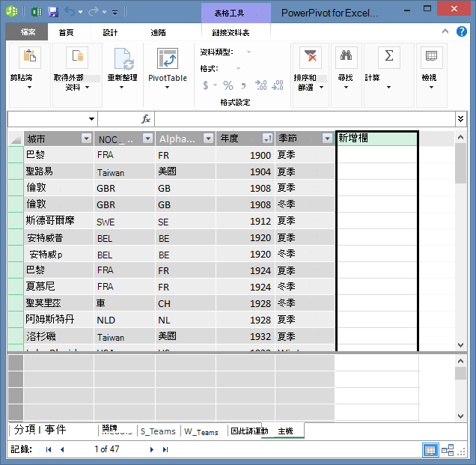Click Sort and Filter (排序和篩選) icon
The image size is (476, 465).
311,57
